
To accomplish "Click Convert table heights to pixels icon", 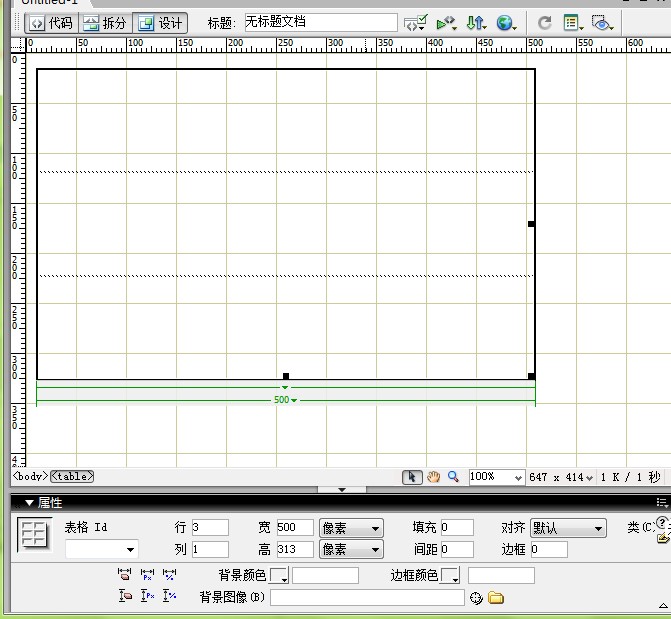I will (147, 595).
